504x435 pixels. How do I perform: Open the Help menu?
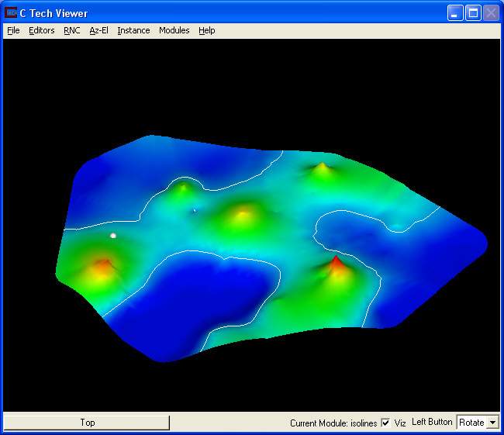tap(207, 30)
